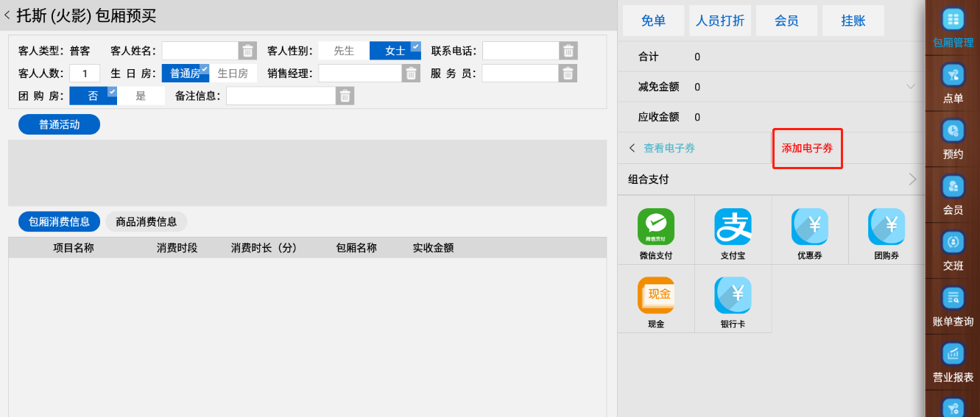This screenshot has width=980, height=417.
Task: Choose 银行卡 payment icon
Action: (x=733, y=296)
